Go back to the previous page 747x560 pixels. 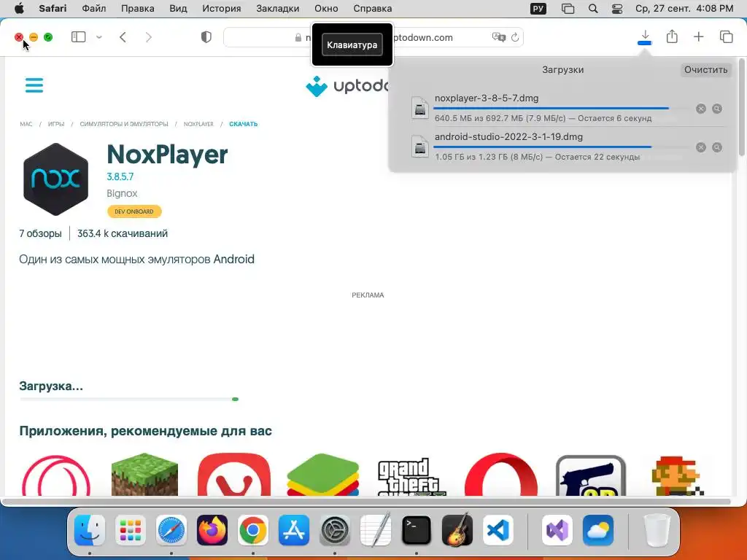coord(123,37)
